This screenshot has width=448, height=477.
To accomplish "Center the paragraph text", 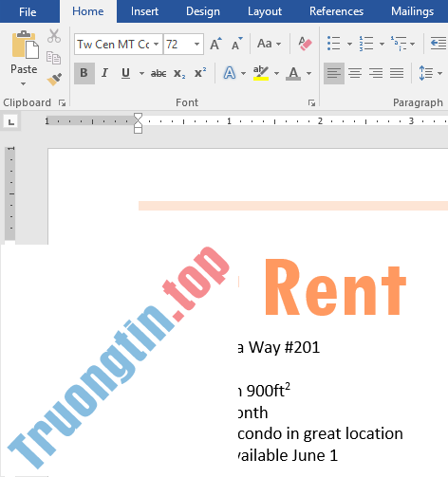I will [355, 73].
